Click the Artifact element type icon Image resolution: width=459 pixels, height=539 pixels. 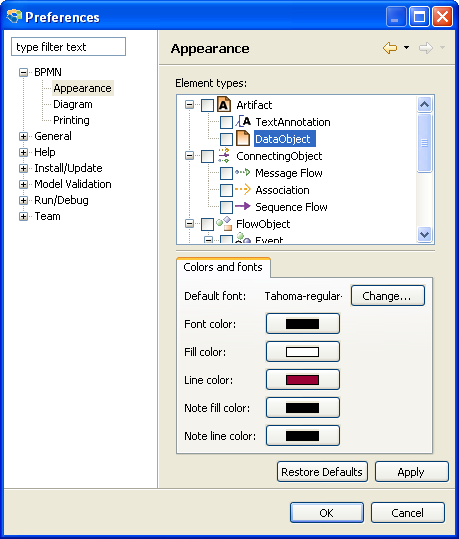(224, 104)
